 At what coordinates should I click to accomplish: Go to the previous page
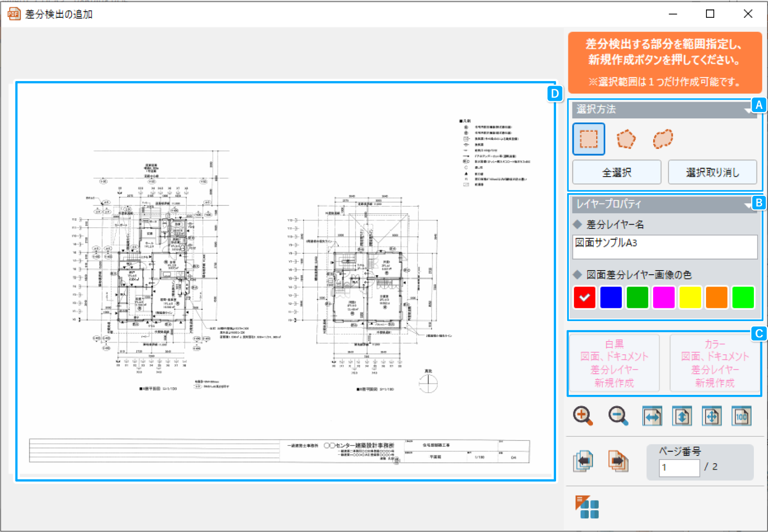point(583,461)
